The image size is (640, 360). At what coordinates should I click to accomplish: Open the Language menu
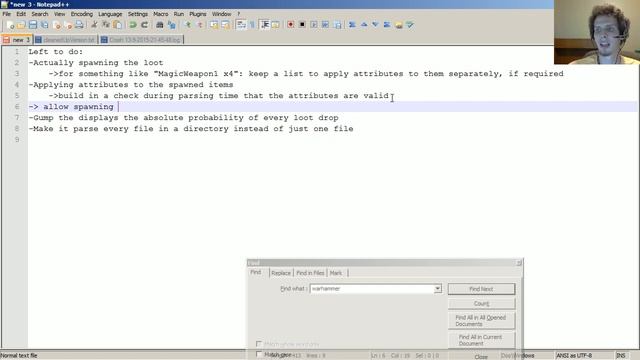pos(110,14)
